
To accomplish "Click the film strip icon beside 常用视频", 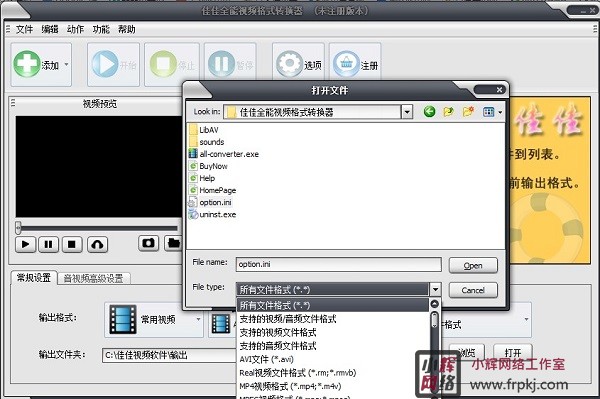I will (x=122, y=319).
